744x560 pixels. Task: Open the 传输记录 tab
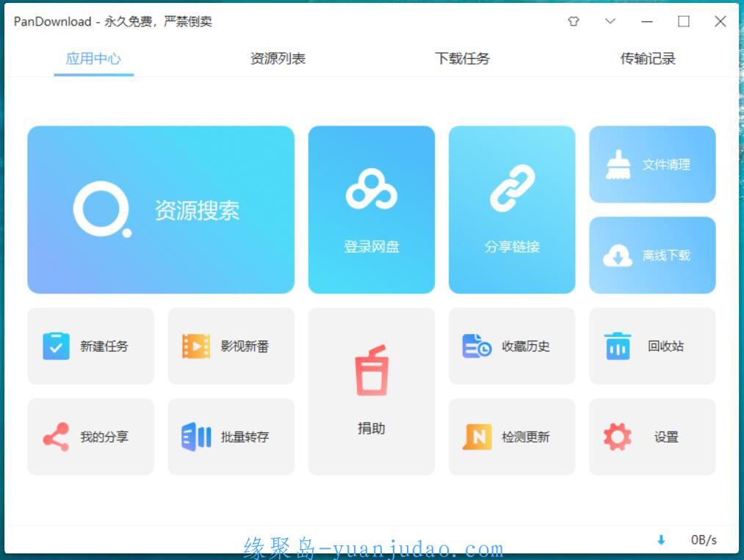647,59
